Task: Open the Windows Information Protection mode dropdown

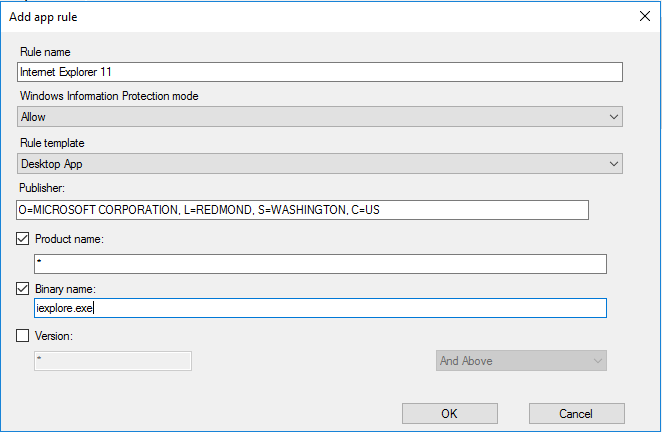Action: click(320, 117)
